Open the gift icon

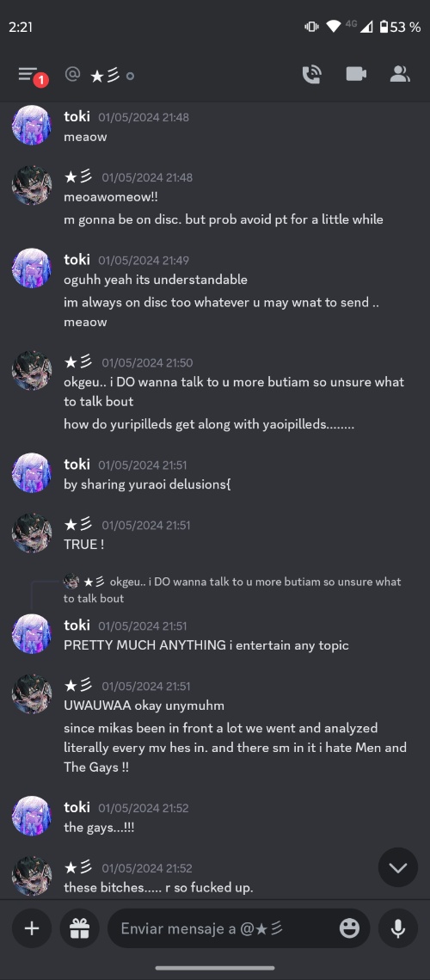tap(79, 928)
